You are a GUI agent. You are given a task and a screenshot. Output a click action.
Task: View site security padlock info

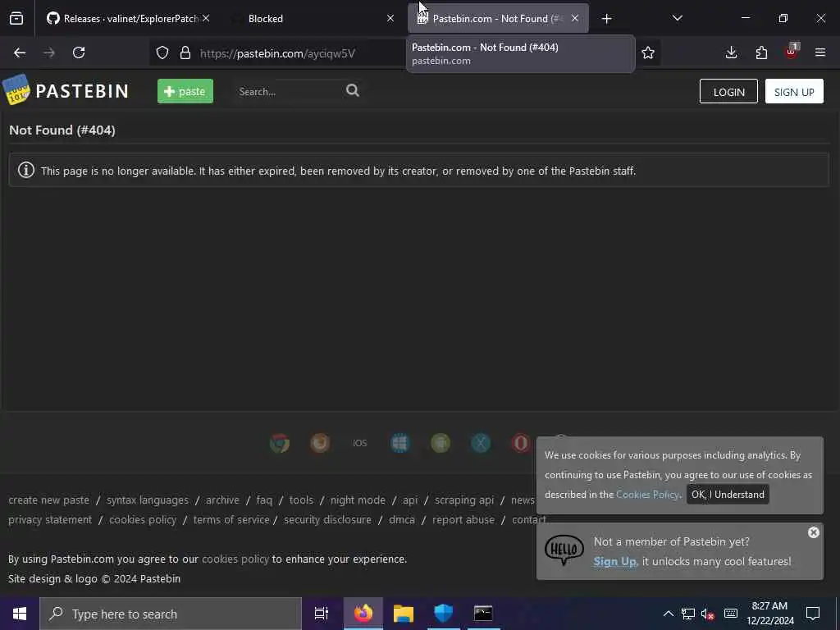coord(185,52)
